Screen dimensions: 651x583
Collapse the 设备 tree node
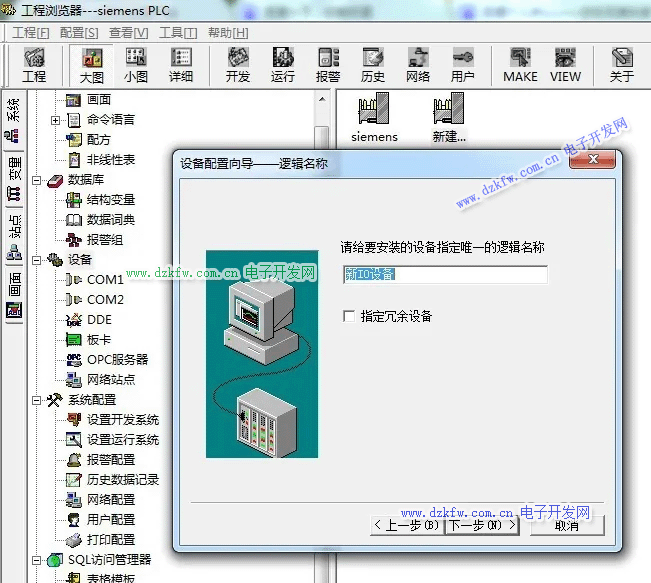point(37,260)
